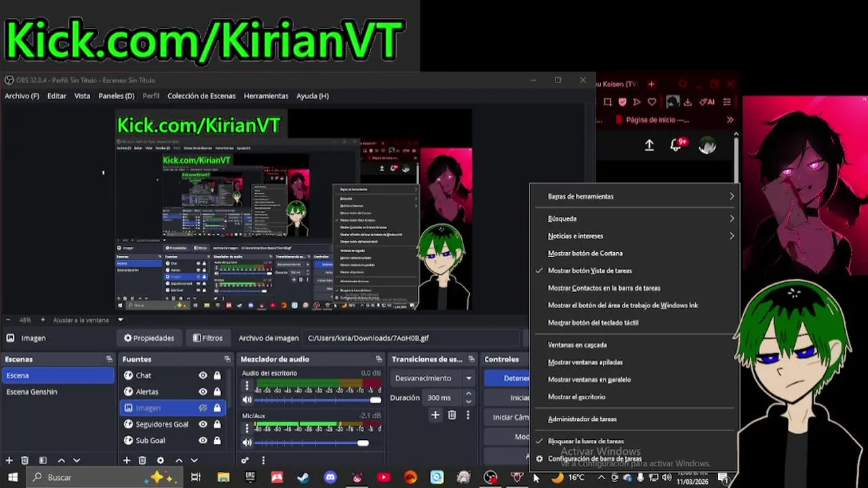Click the download icon in browser toolbar
Viewport: 868px width, 488px height.
[688, 102]
